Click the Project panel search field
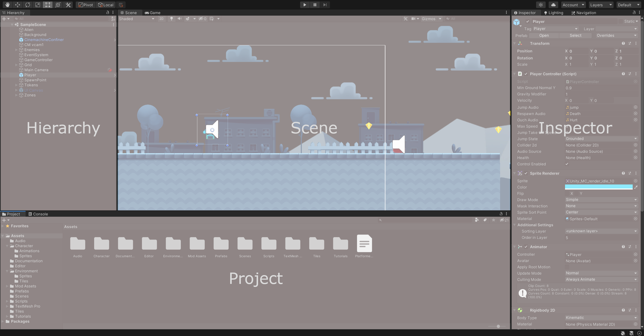 click(425, 220)
